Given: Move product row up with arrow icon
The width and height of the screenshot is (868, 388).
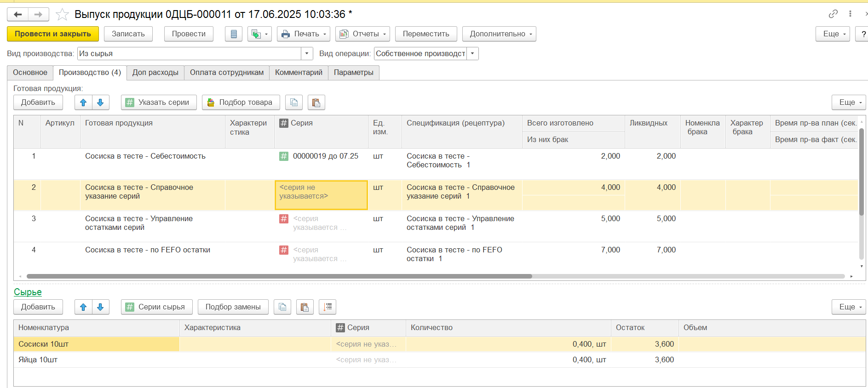Looking at the screenshot, I should (x=83, y=103).
